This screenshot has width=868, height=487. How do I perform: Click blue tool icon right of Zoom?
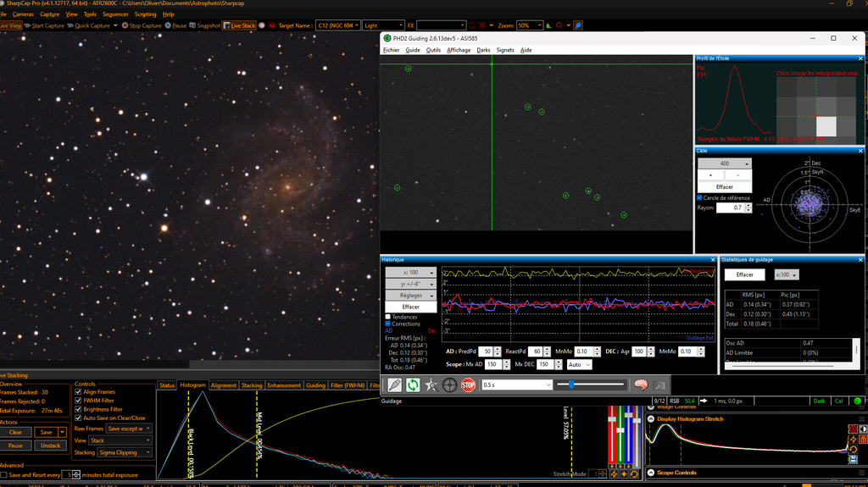point(578,25)
